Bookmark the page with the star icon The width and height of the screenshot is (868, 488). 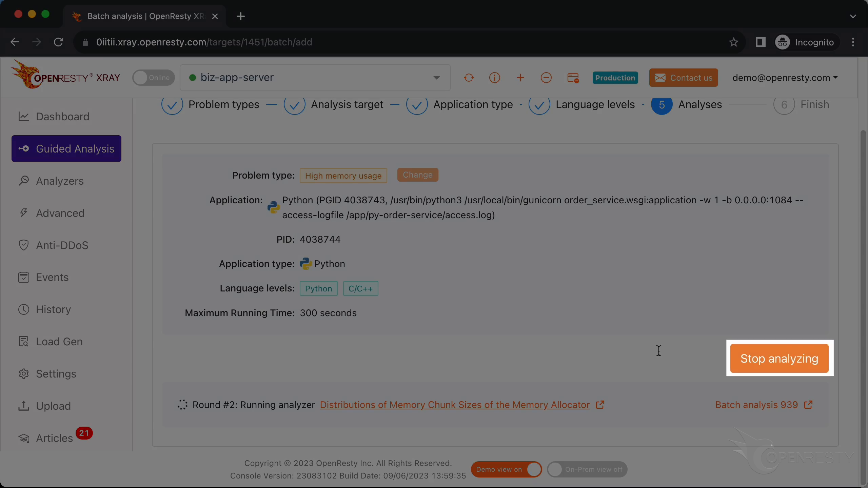[x=733, y=42]
